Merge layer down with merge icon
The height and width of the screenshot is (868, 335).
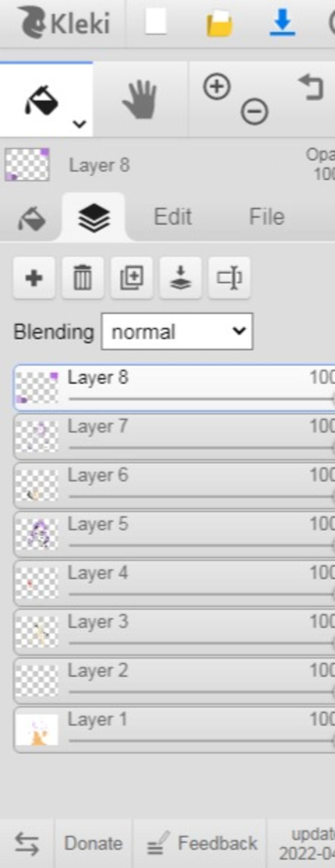180,278
